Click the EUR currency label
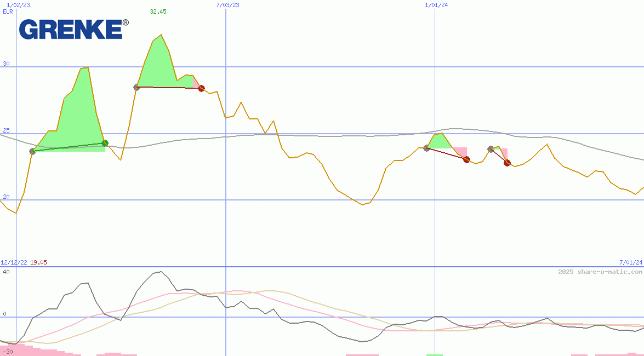This screenshot has height=356, width=644. point(8,11)
